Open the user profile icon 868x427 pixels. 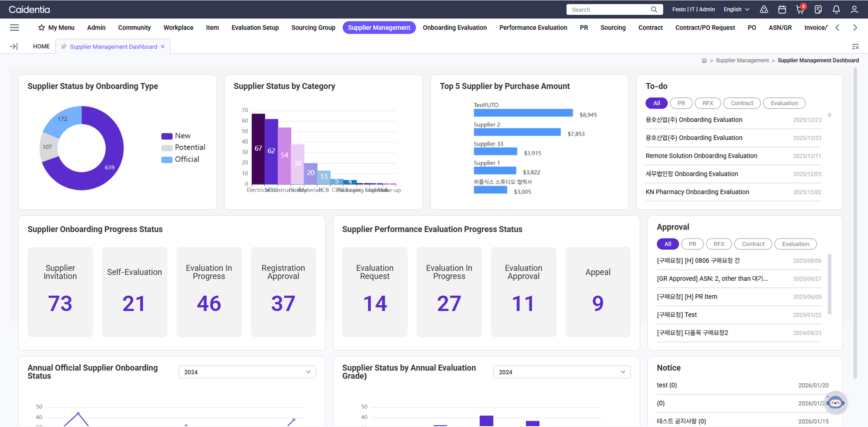pyautogui.click(x=854, y=9)
